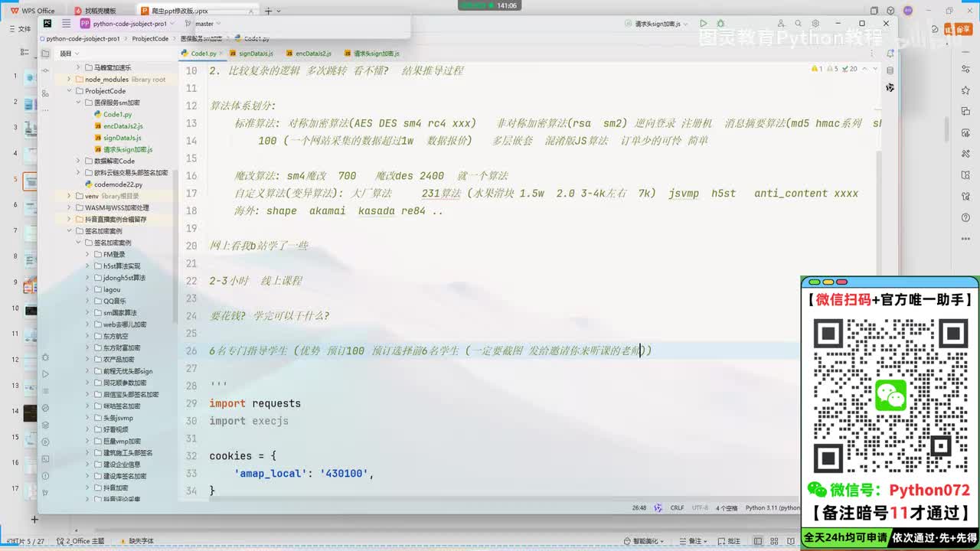Place cursor in cookies line 32
The image size is (980, 551).
point(243,455)
